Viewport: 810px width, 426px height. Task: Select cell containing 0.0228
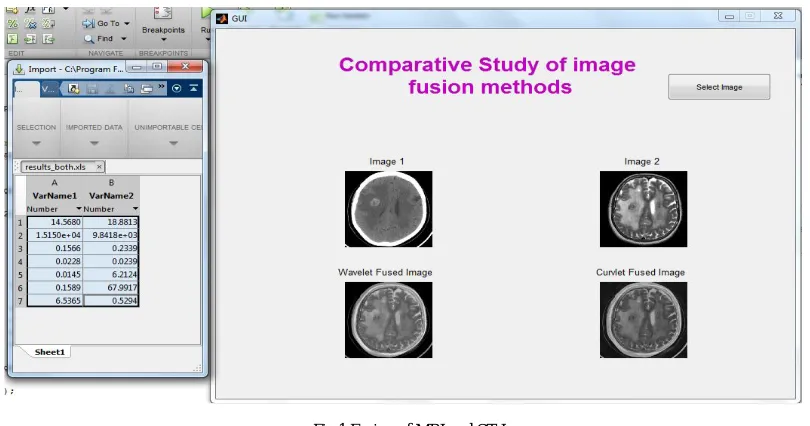(x=55, y=261)
